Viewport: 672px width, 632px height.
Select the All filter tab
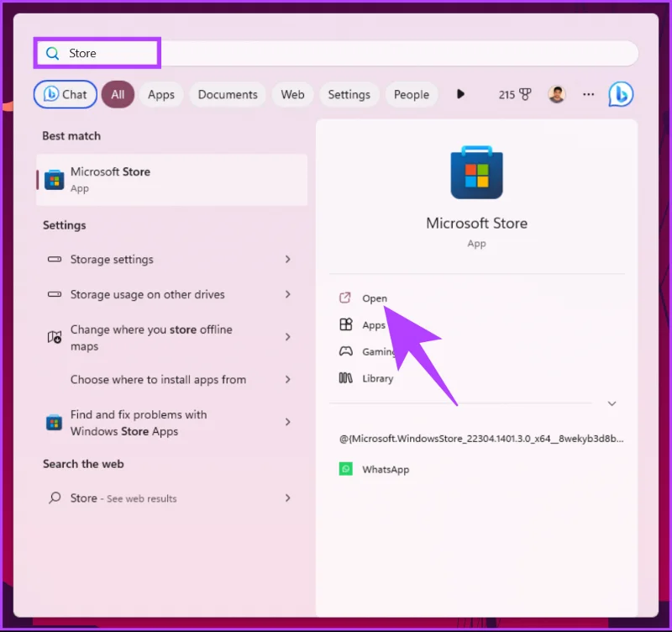pyautogui.click(x=118, y=94)
